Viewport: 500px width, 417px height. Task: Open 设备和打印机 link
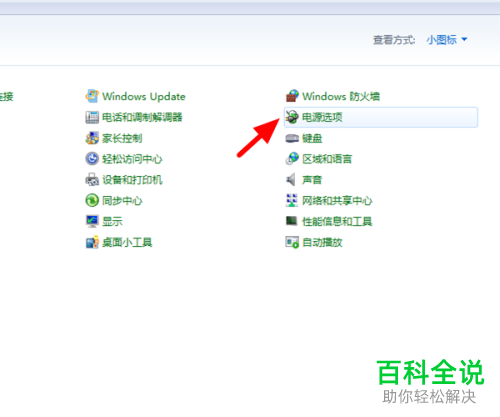pos(132,180)
